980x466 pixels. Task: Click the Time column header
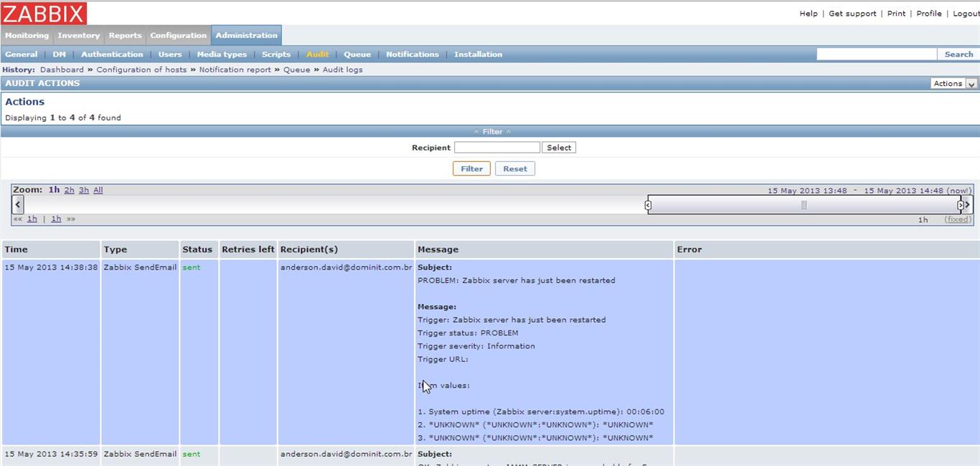click(x=51, y=249)
